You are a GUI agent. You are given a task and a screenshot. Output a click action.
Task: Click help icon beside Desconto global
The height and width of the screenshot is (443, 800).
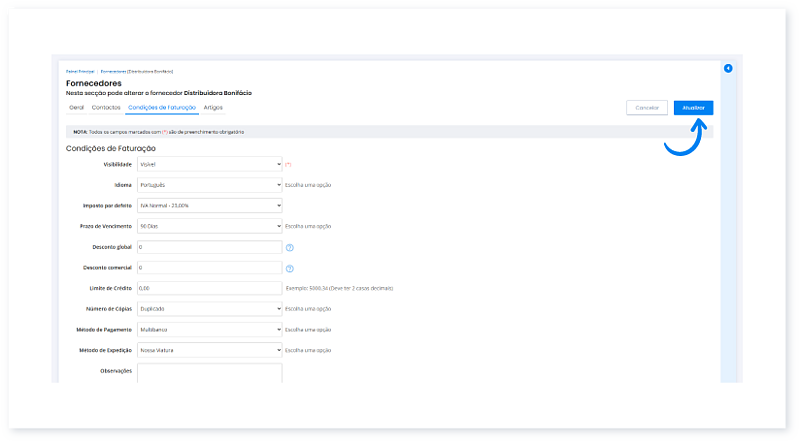click(x=290, y=246)
